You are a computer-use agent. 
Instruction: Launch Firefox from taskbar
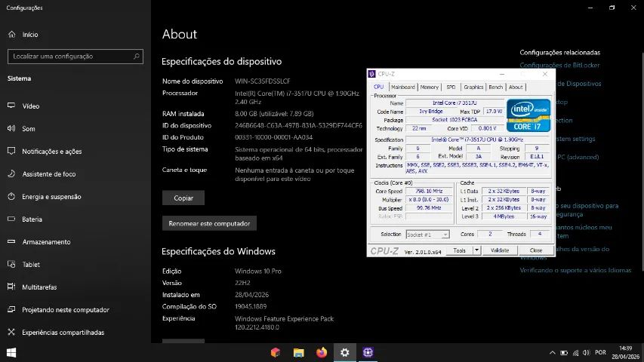[322, 352]
